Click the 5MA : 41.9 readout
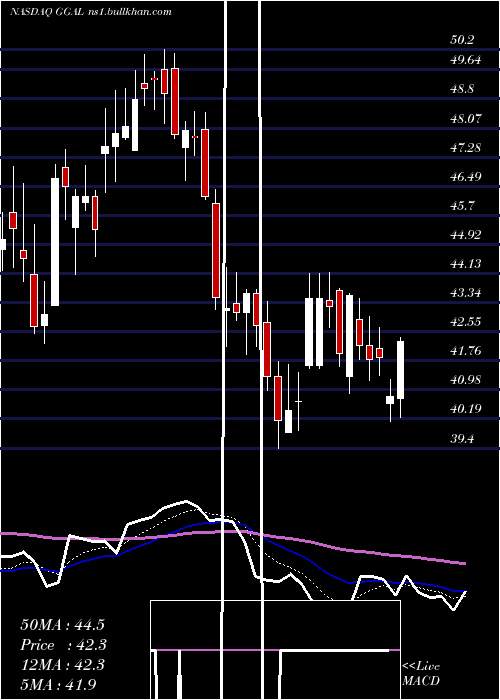The image size is (500, 700). (x=58, y=684)
